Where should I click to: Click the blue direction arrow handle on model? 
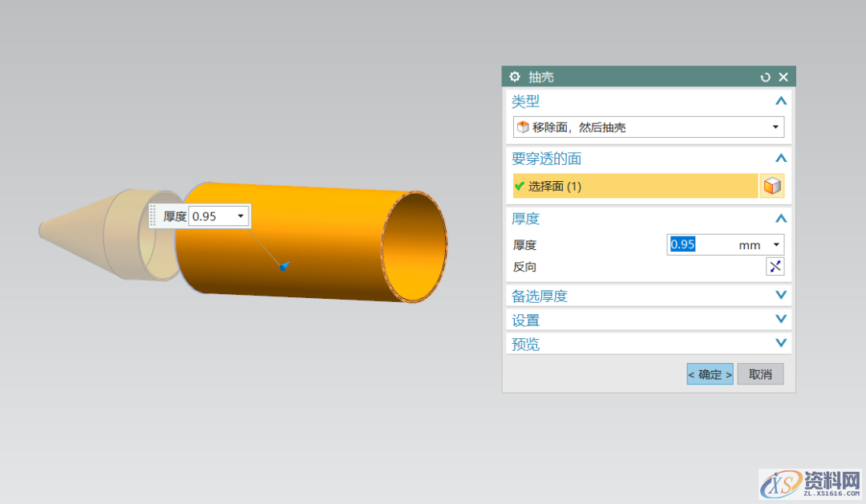tap(282, 266)
